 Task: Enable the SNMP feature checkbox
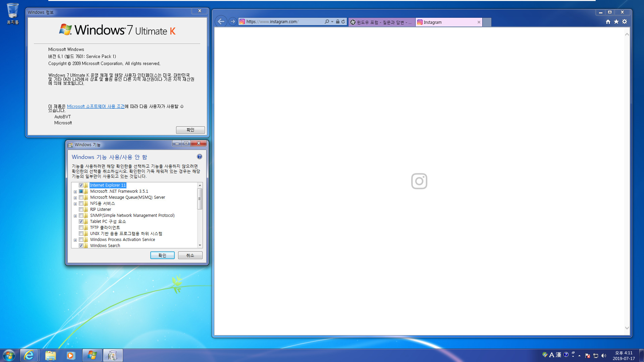click(x=81, y=216)
